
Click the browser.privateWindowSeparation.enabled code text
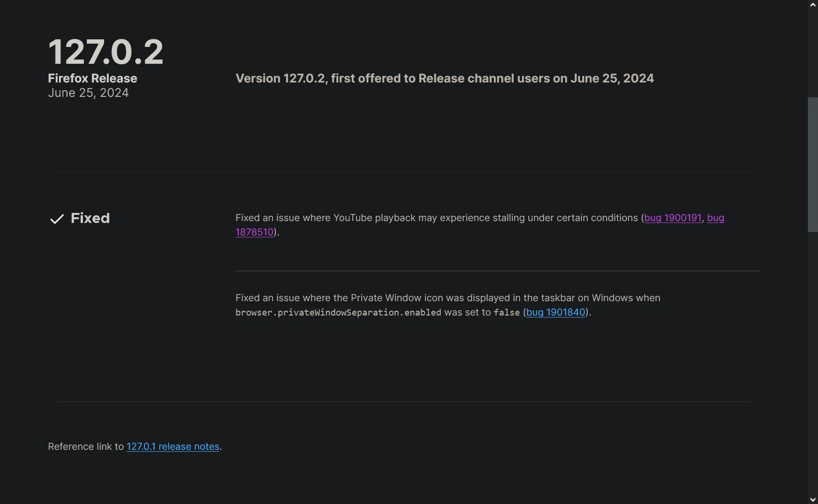point(338,313)
